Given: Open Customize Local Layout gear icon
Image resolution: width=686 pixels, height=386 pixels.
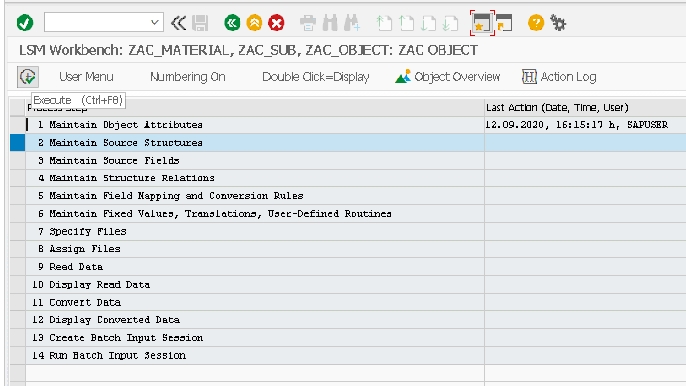Looking at the screenshot, I should [x=558, y=23].
